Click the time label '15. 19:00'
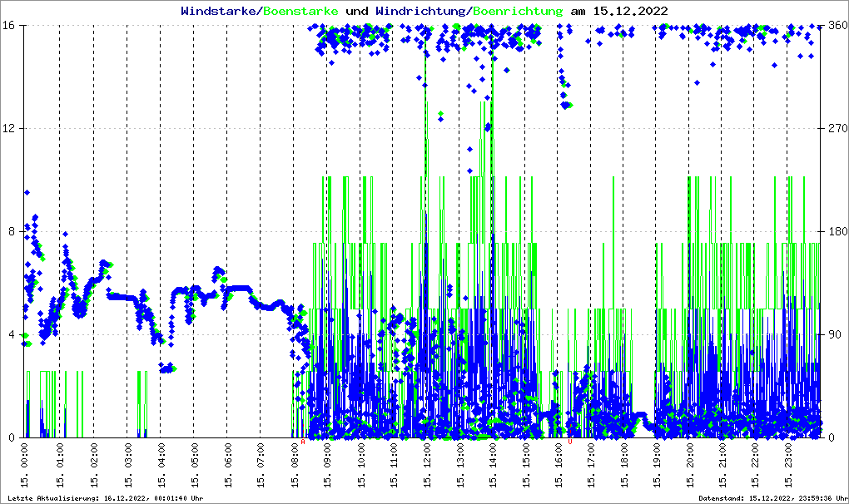 [x=656, y=465]
